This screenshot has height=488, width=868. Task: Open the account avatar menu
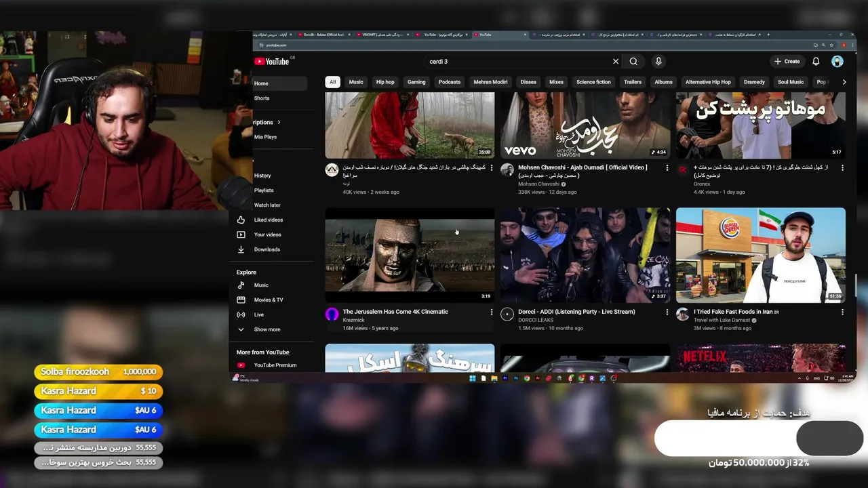pyautogui.click(x=837, y=62)
